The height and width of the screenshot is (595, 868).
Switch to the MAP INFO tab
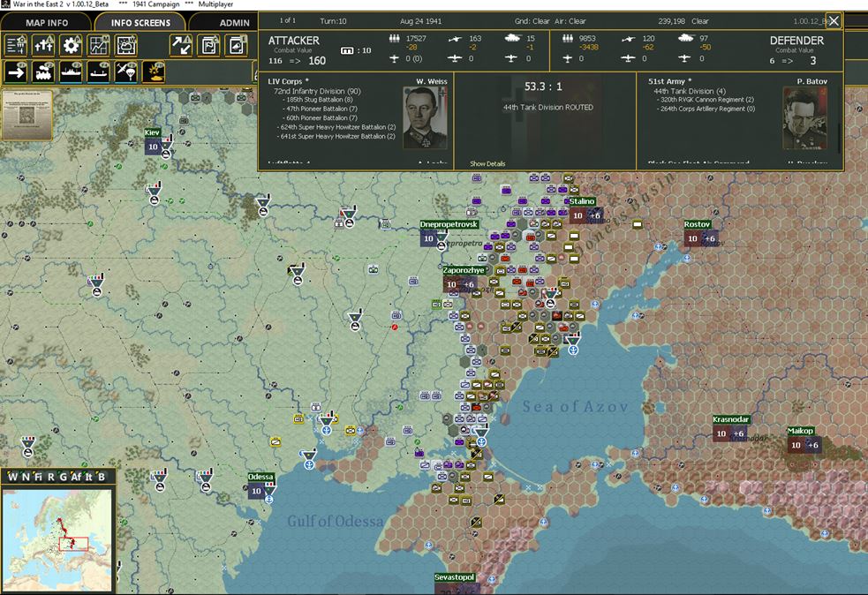[47, 23]
